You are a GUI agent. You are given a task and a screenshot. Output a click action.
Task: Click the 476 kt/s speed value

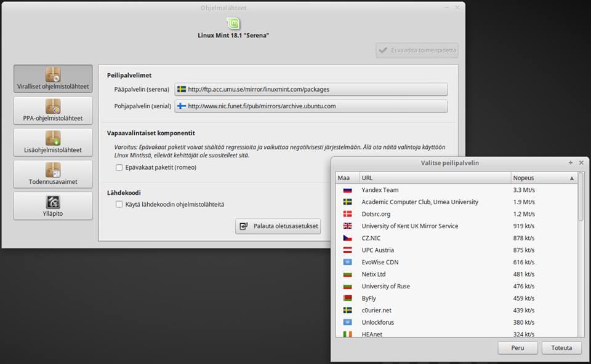coord(523,287)
